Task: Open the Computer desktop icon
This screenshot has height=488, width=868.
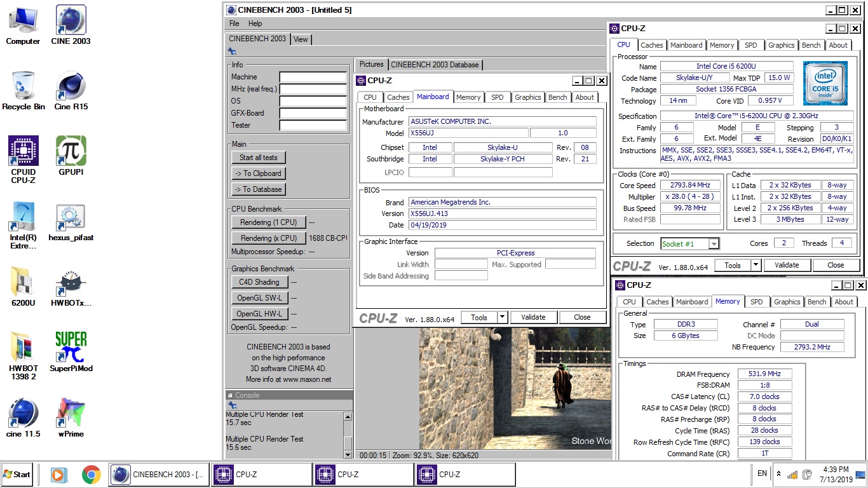Action: click(23, 25)
